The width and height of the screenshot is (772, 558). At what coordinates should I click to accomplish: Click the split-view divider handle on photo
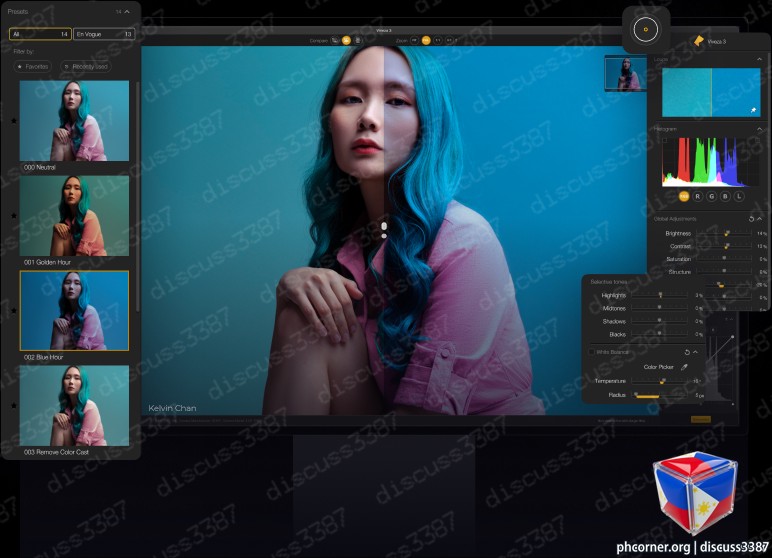pos(384,230)
